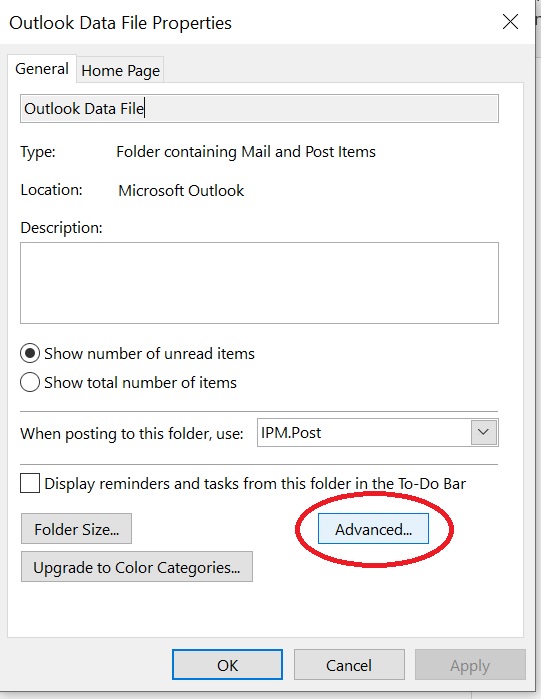Expand the posting form dropdown arrow
Screen dimensions: 541x699
click(x=484, y=432)
